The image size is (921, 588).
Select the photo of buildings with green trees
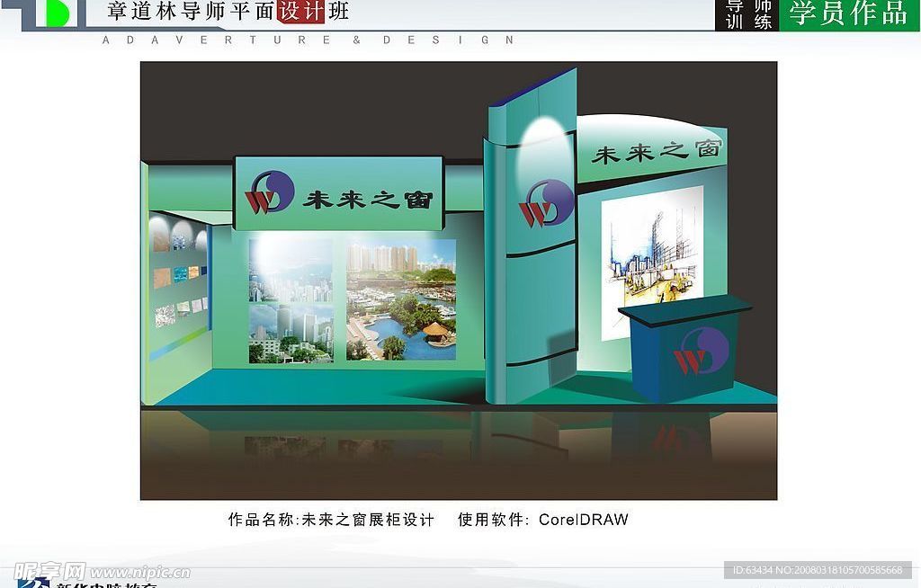click(291, 334)
